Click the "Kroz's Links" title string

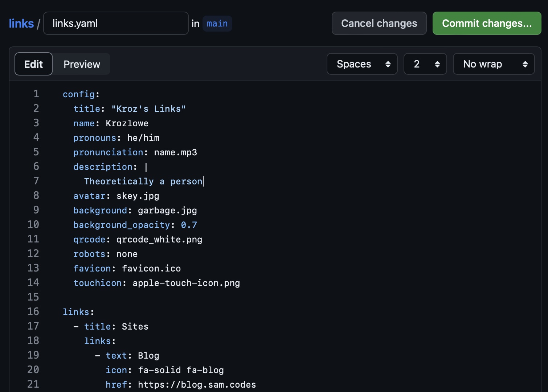point(148,109)
